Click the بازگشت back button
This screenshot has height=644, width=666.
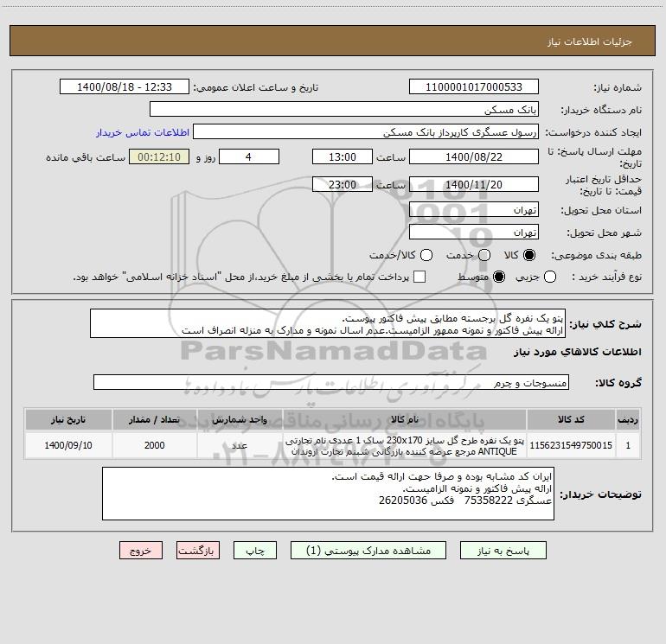(198, 551)
